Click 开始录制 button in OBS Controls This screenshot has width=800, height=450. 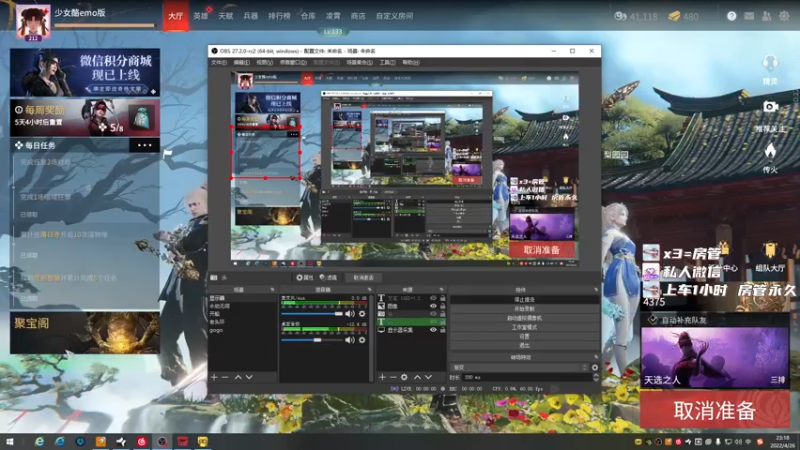click(524, 309)
